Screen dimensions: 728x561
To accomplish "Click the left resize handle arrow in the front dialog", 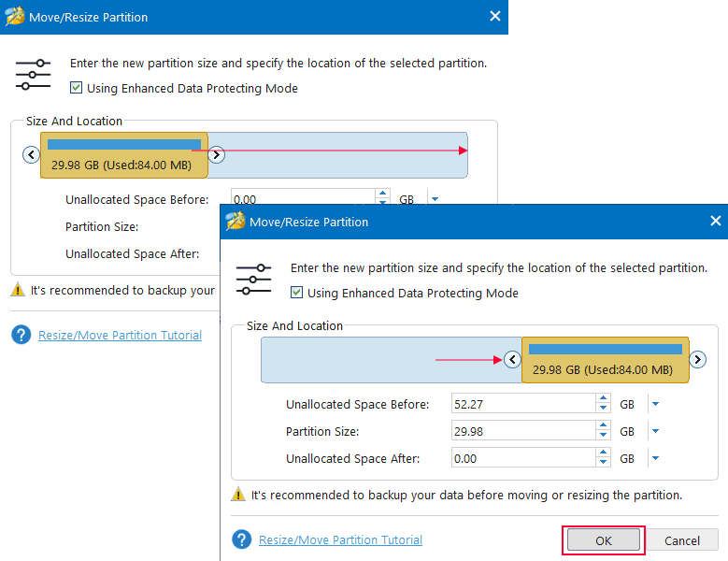I will click(511, 359).
